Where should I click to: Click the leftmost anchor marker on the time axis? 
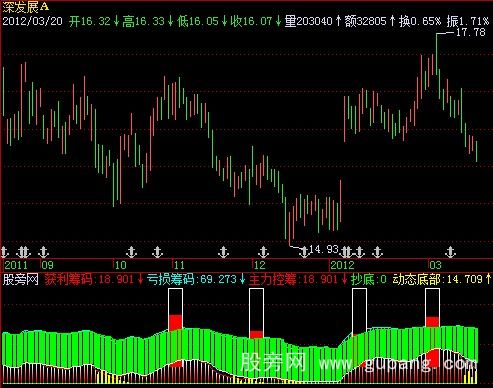4,252
